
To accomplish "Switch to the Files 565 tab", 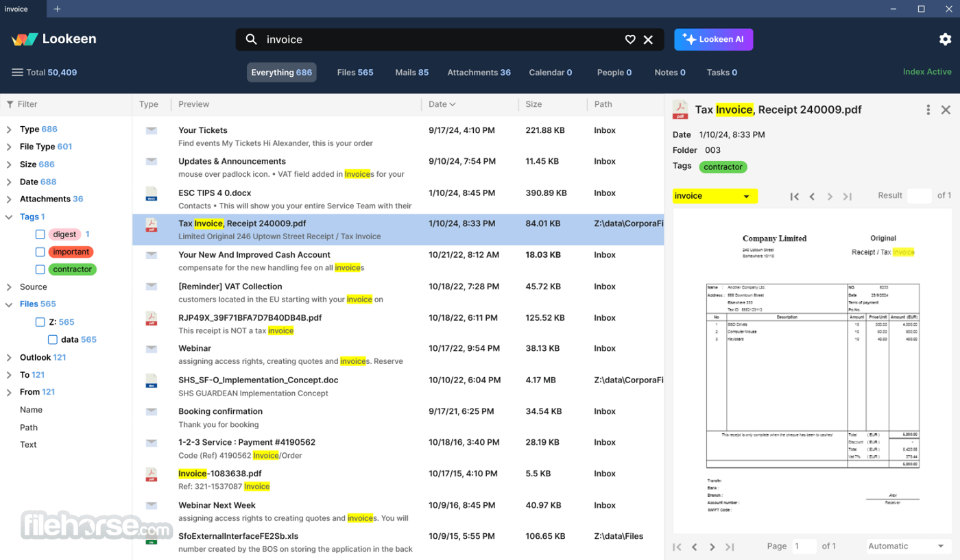I will tap(355, 73).
